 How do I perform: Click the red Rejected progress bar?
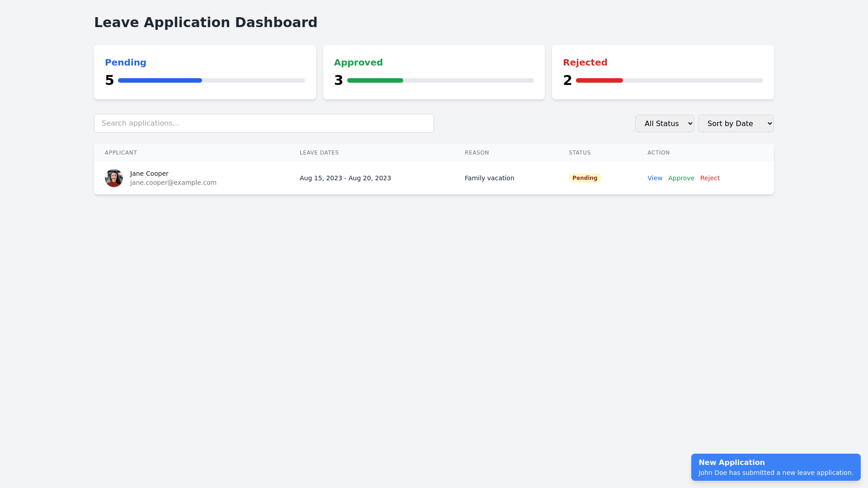pyautogui.click(x=599, y=80)
